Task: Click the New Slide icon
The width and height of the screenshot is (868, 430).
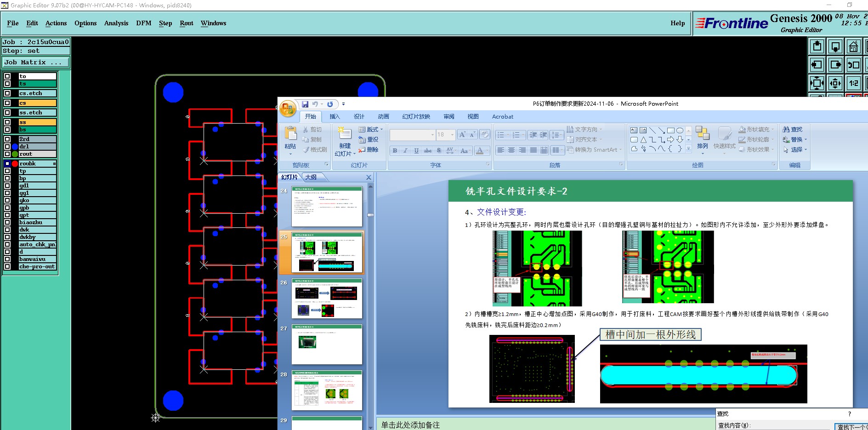Action: pos(345,133)
